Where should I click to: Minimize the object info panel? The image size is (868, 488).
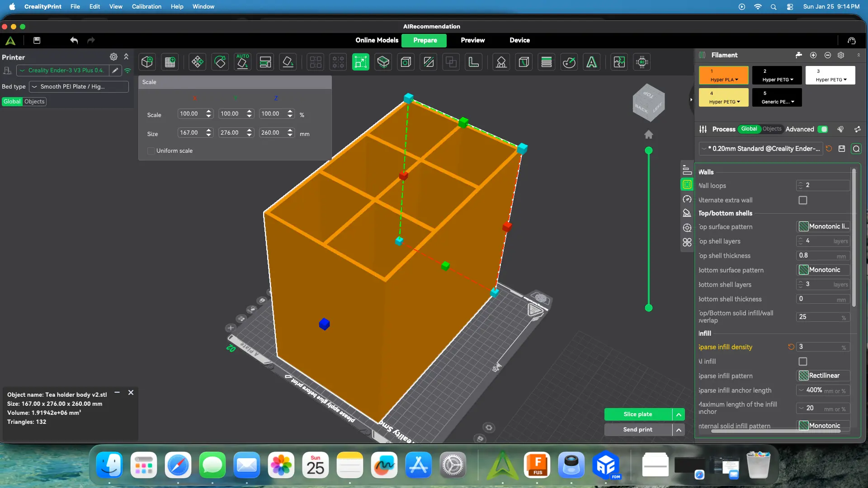tap(117, 393)
